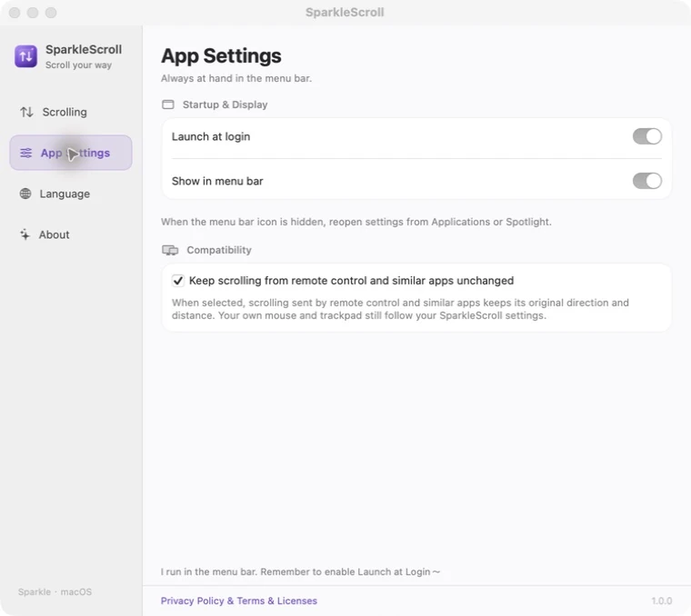Click the 'Sparkle · macOS' footer text
The image size is (691, 616).
55,591
